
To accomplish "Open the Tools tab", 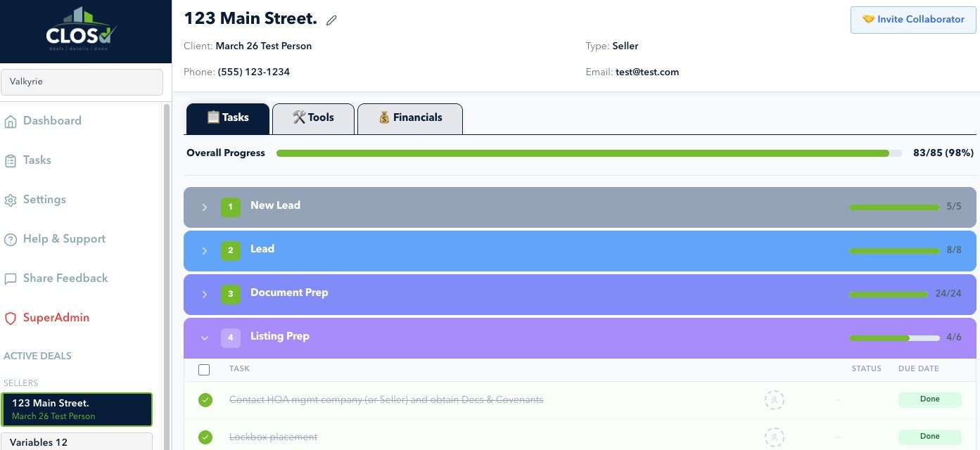I will [313, 117].
